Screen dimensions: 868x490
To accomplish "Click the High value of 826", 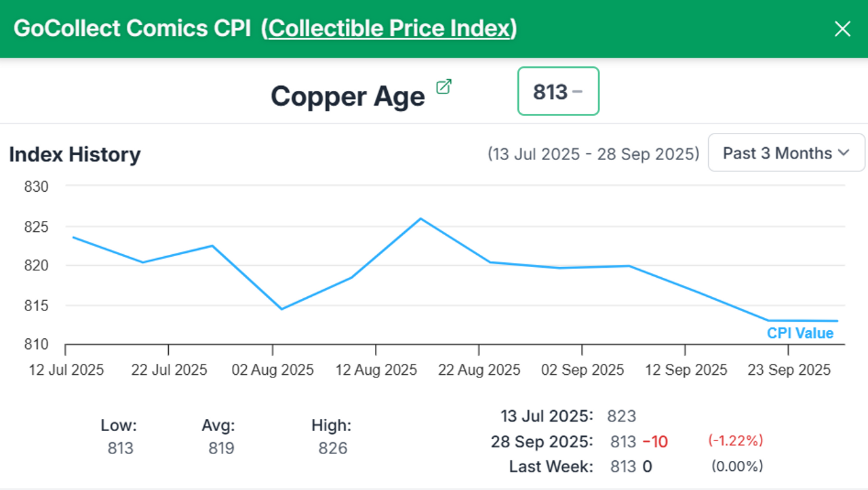I will (x=332, y=448).
